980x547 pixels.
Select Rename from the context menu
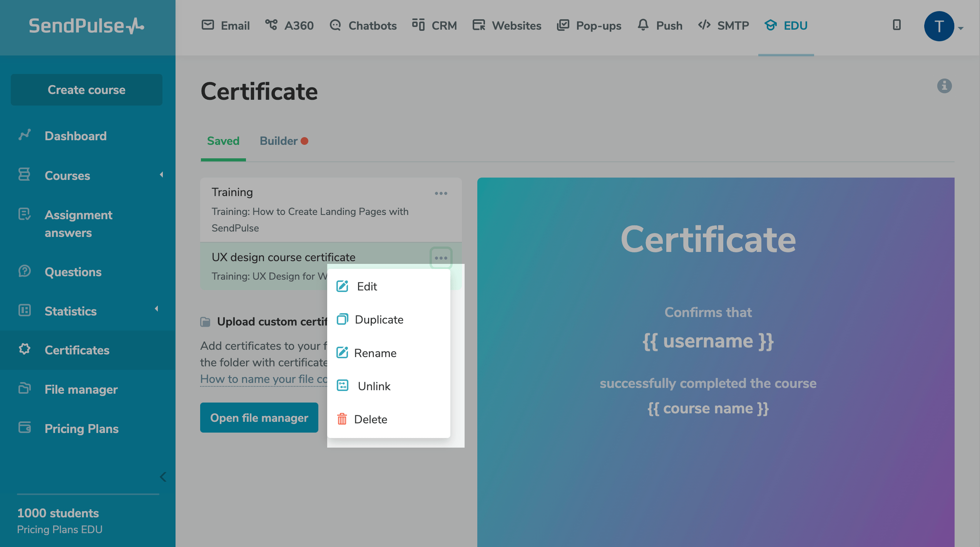coord(375,353)
